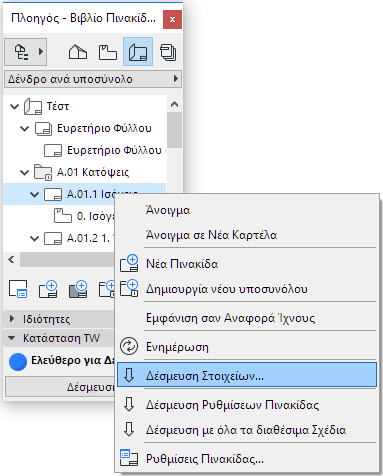
Task: Select the 'Τέστ' layout book item
Action: pos(58,106)
